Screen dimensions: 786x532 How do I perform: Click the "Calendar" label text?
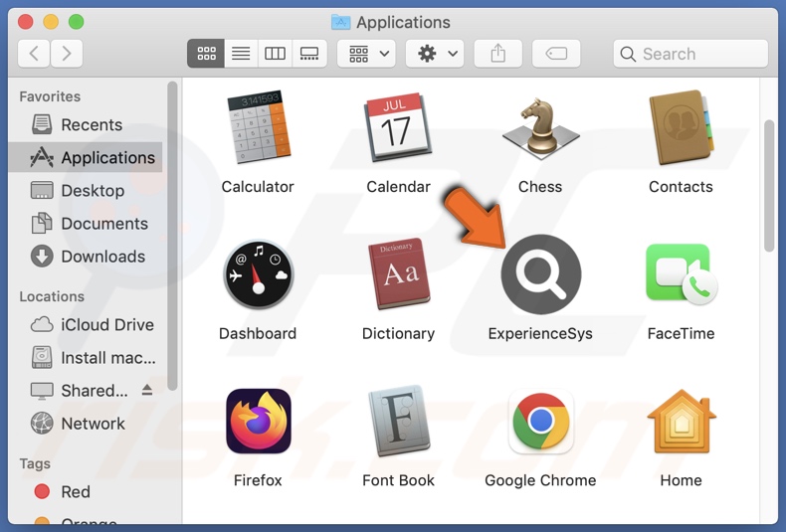click(399, 187)
